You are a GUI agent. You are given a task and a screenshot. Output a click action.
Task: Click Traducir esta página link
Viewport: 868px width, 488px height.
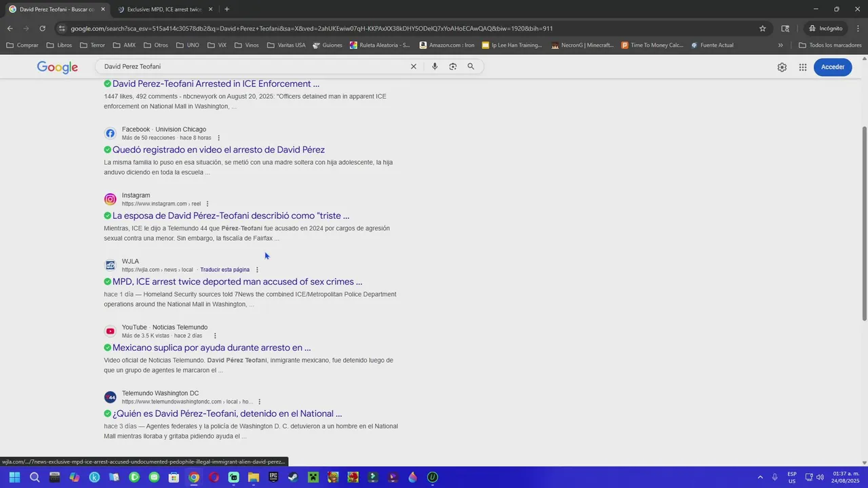[x=224, y=270]
